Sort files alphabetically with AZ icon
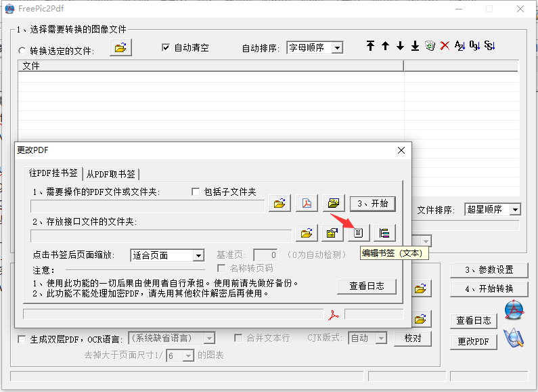The height and width of the screenshot is (392, 538). tap(459, 45)
